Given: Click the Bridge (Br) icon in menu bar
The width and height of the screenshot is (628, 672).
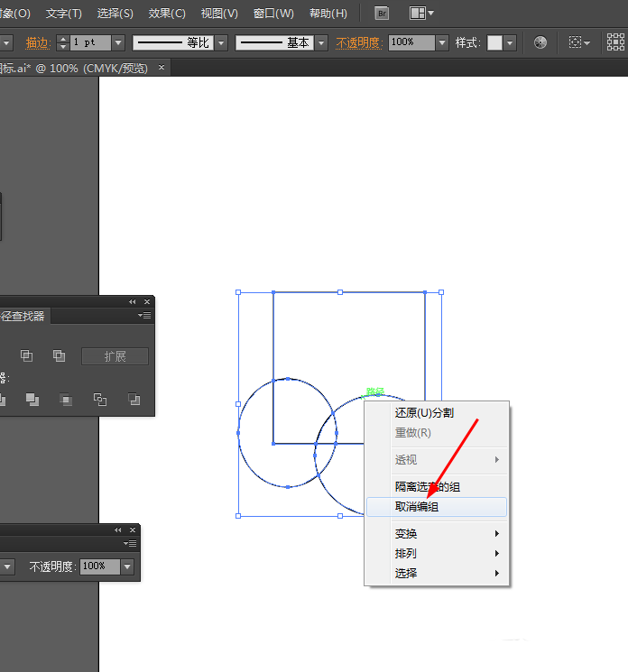Looking at the screenshot, I should [383, 14].
